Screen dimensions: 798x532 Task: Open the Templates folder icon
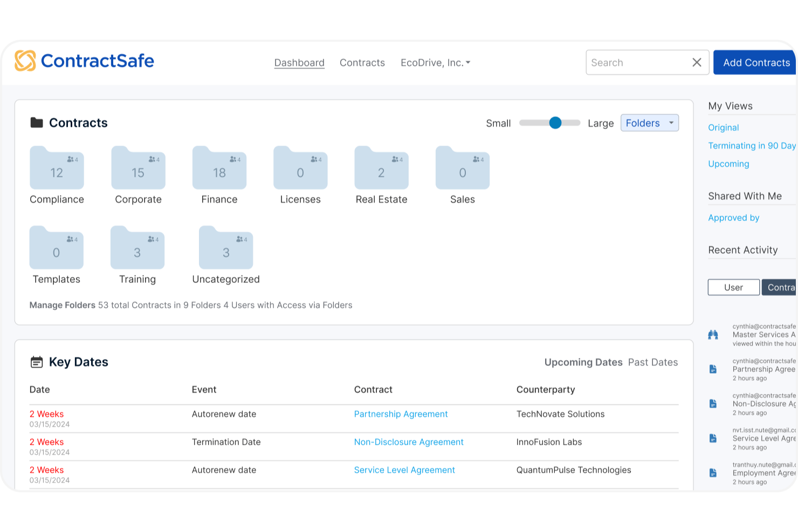click(x=57, y=247)
